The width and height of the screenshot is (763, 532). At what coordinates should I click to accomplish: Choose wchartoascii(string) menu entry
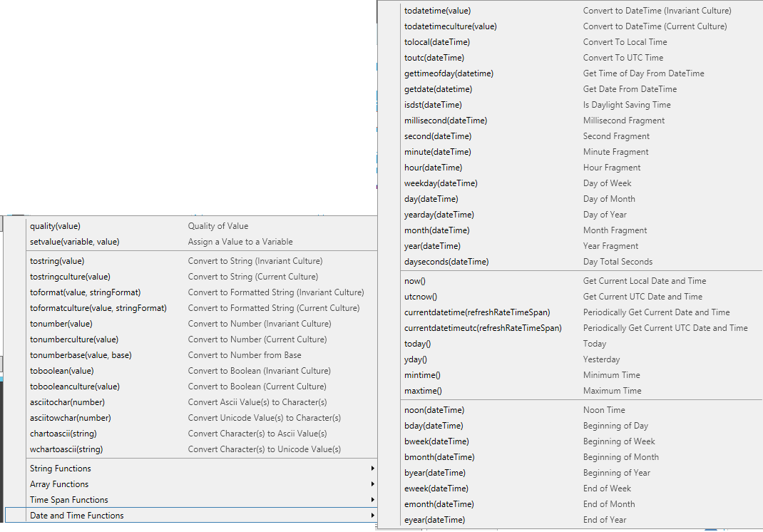coord(66,449)
